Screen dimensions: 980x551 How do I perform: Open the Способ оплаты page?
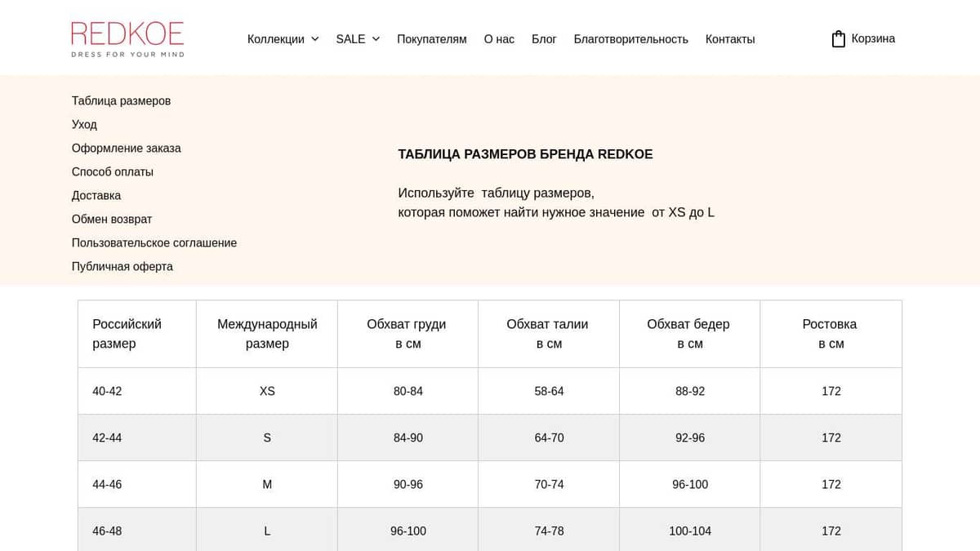click(112, 171)
